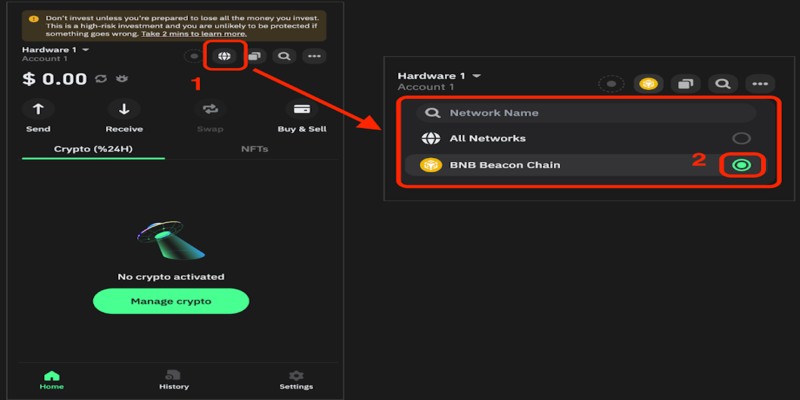The height and width of the screenshot is (400, 800).
Task: Open the 'Take 2 mins to learn more' link
Action: coord(194,34)
